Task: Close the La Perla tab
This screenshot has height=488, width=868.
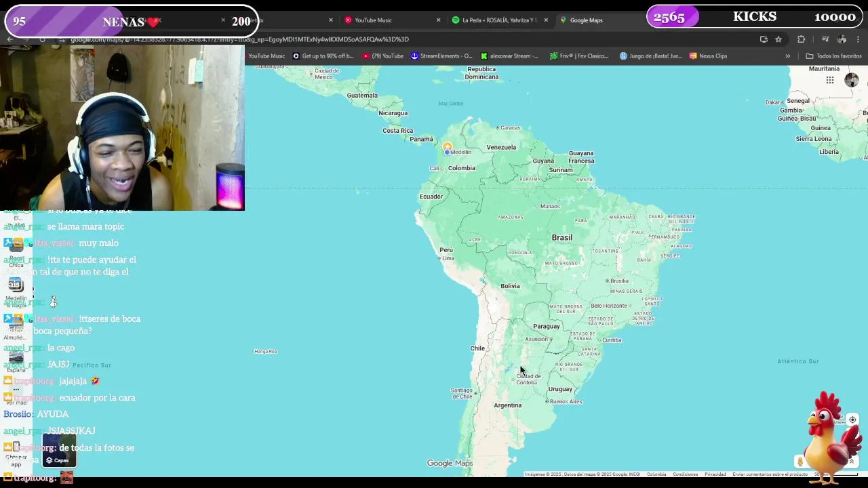Action: (546, 20)
